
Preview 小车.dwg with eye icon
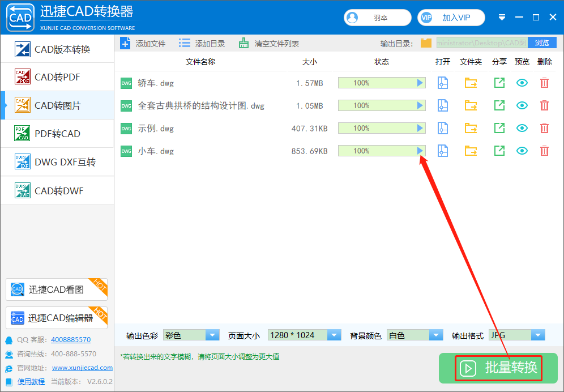(522, 151)
